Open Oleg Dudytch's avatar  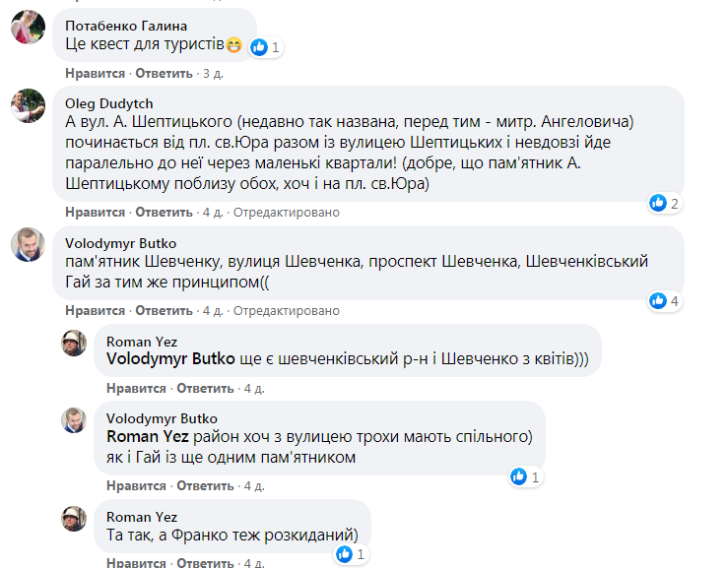tap(28, 104)
